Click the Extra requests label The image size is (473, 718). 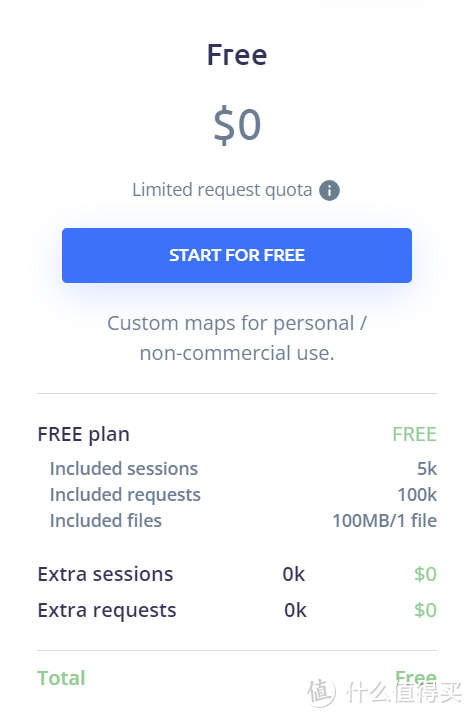coord(107,610)
